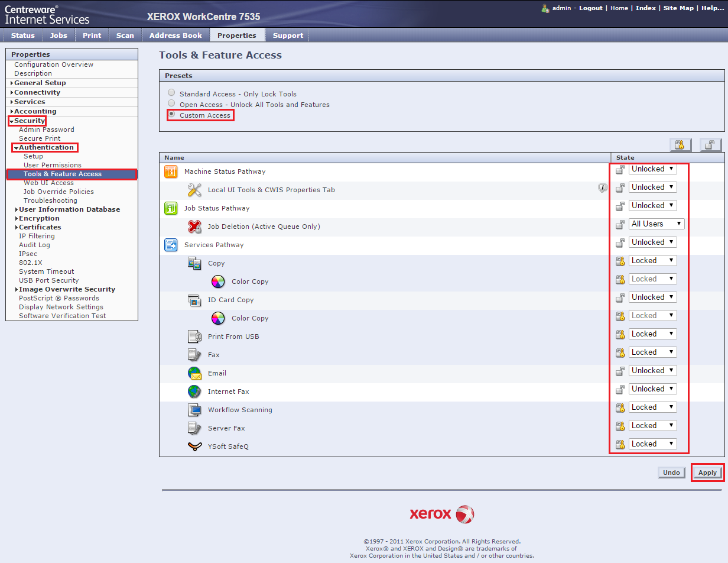Select the Custom Access radio button

coord(171,114)
